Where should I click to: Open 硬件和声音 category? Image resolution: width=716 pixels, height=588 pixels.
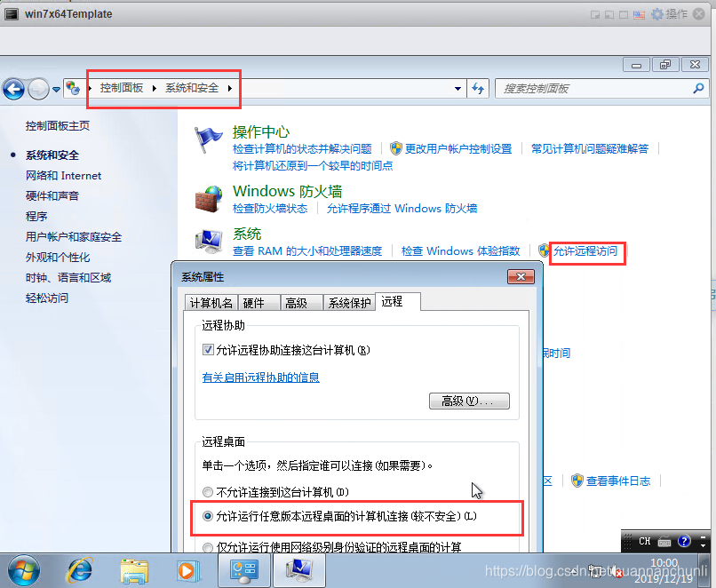tap(52, 195)
